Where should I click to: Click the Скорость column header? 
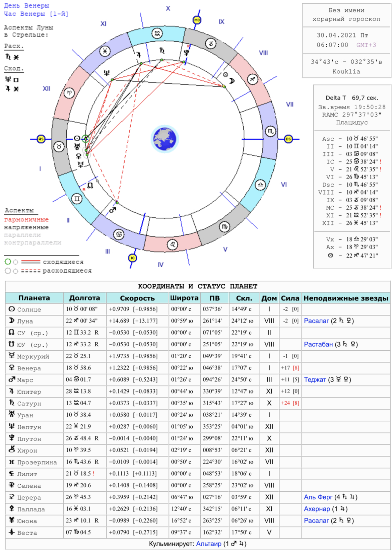tap(137, 298)
